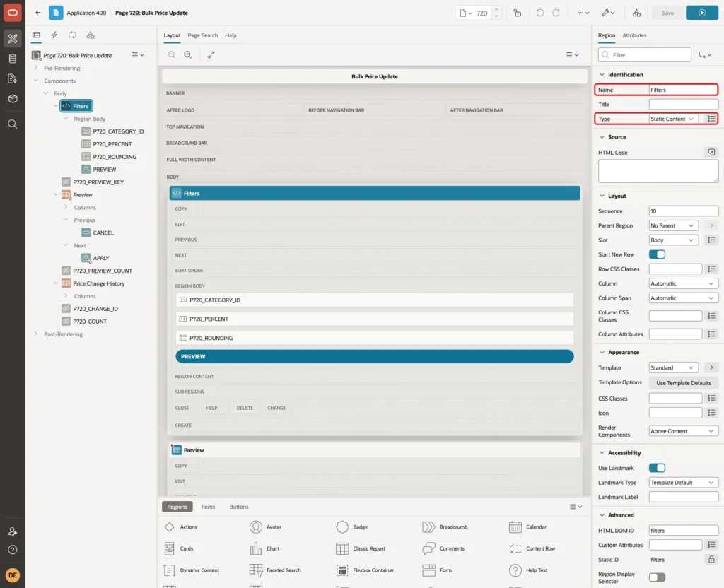Zoom in the layout view

tap(188, 55)
